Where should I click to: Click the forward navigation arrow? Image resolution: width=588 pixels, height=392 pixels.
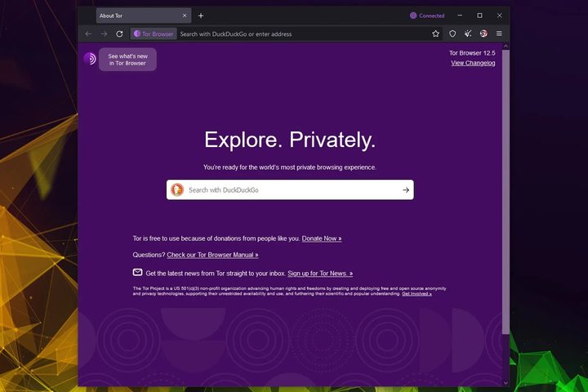click(104, 33)
